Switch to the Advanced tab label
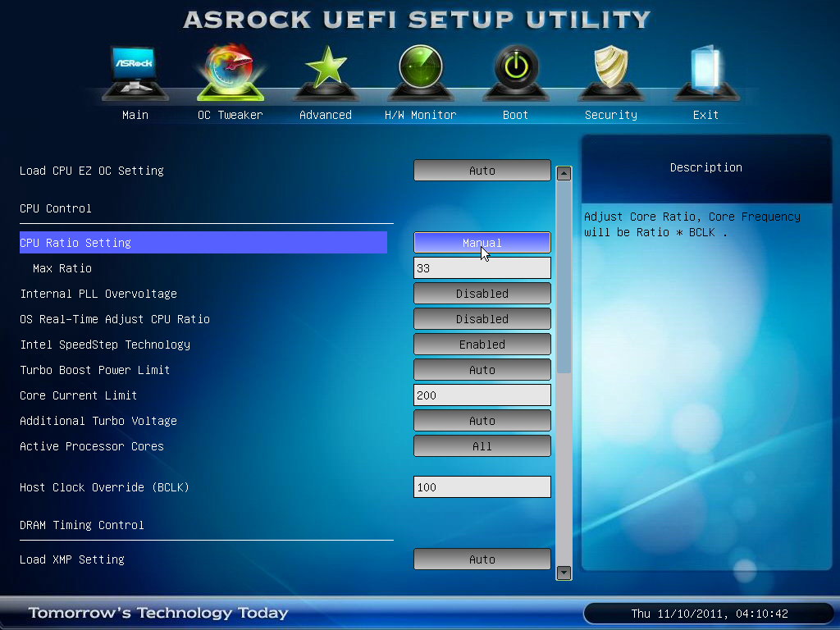 click(326, 115)
